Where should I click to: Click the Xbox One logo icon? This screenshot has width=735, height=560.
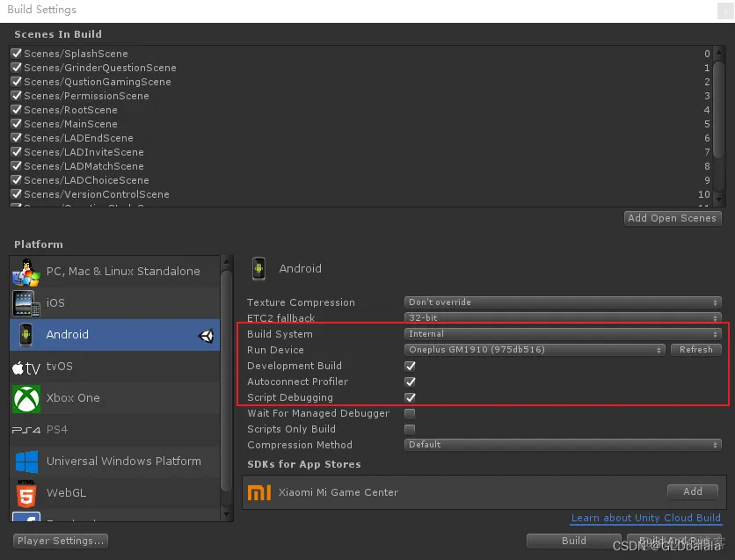26,399
